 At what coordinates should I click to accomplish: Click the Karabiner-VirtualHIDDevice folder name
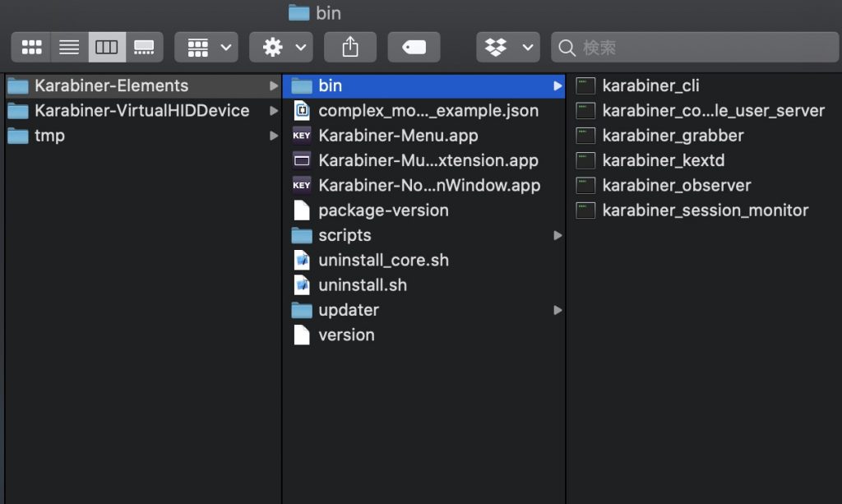click(142, 110)
